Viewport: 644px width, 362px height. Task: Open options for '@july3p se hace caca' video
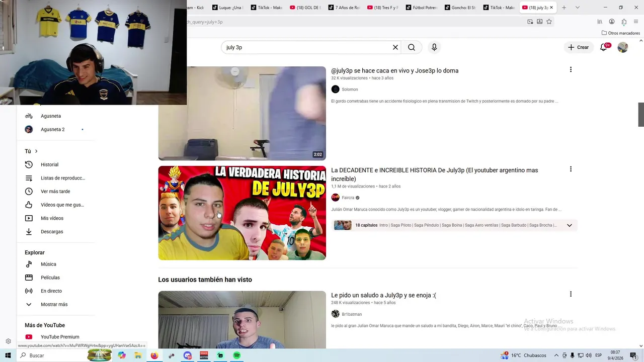coord(571,69)
